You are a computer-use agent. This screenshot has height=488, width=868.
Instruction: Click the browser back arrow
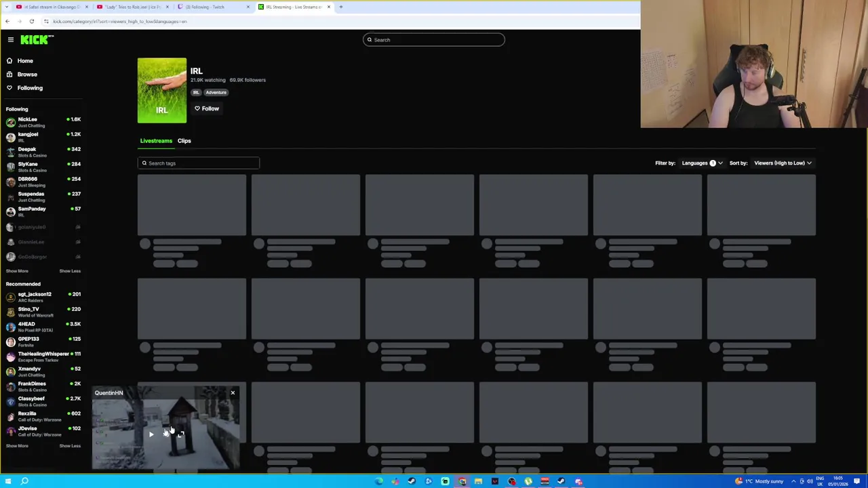pos(7,22)
